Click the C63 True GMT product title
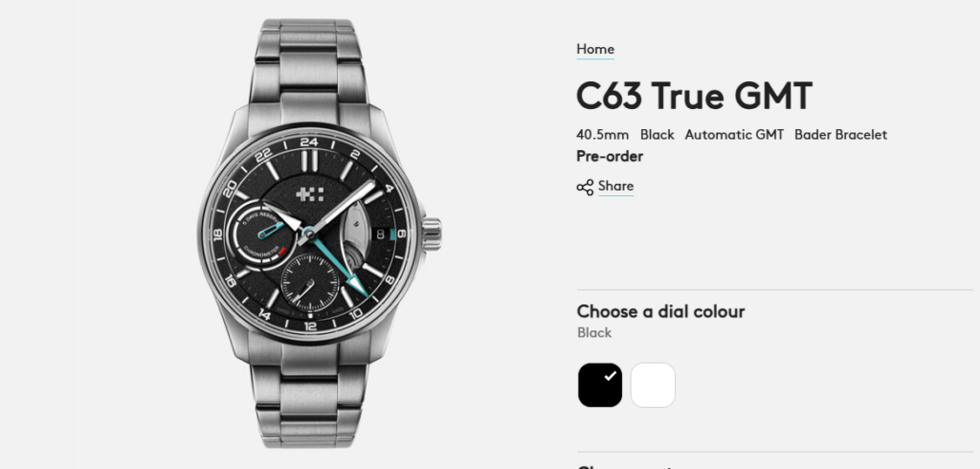Screen dimensions: 980x469 click(x=694, y=96)
